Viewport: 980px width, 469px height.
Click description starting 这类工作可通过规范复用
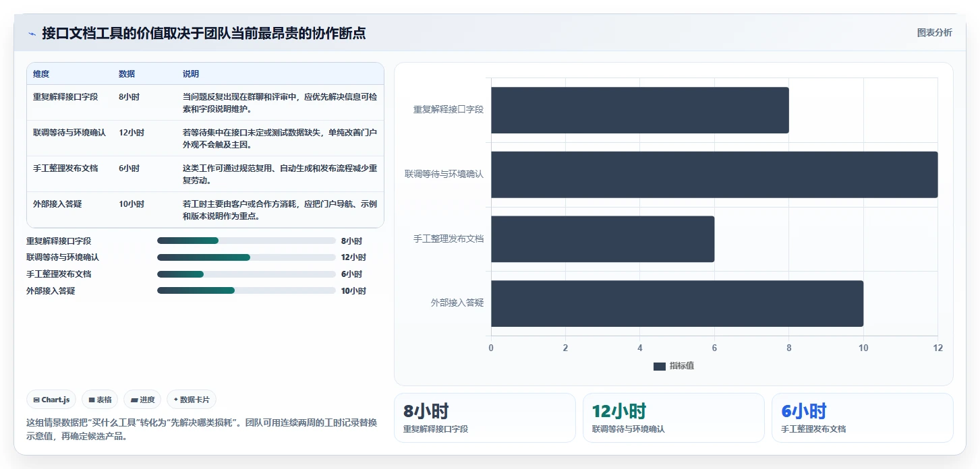[280, 174]
